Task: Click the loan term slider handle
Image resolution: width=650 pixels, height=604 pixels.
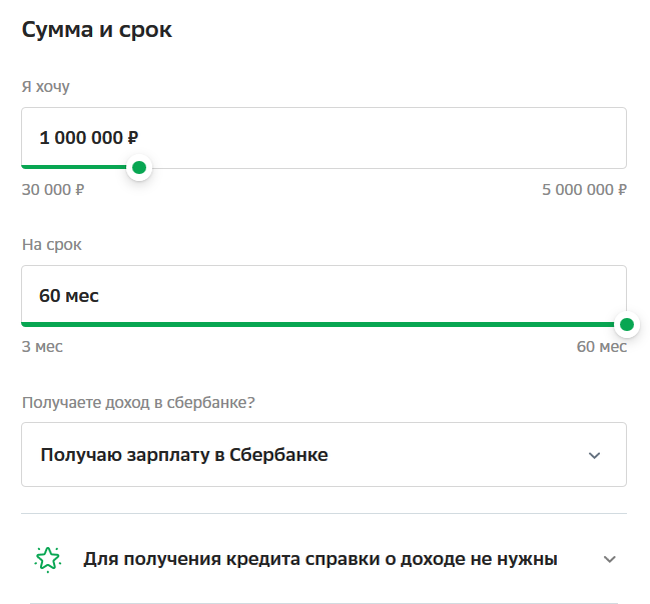Action: [627, 325]
